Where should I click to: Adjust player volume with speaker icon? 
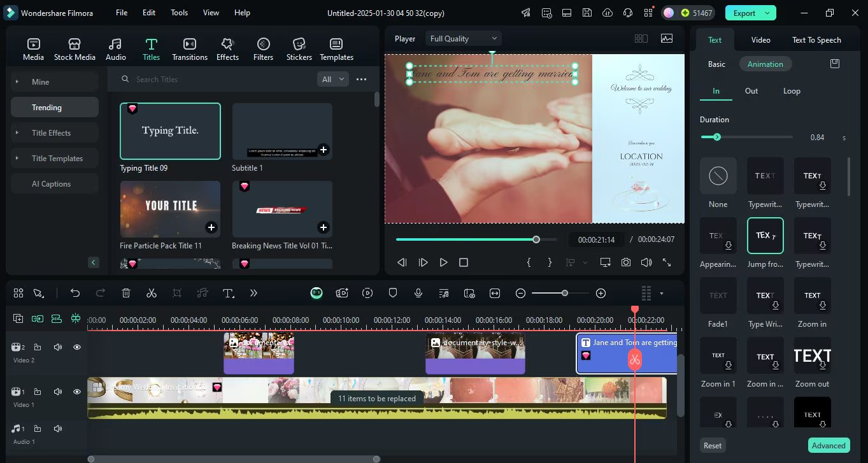pyautogui.click(x=646, y=262)
